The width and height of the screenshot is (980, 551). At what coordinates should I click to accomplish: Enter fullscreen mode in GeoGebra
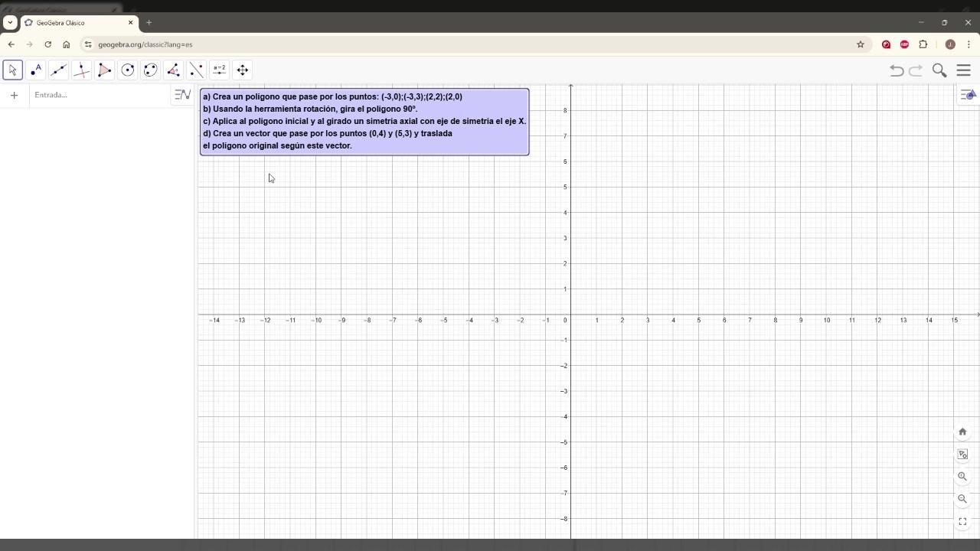[962, 521]
